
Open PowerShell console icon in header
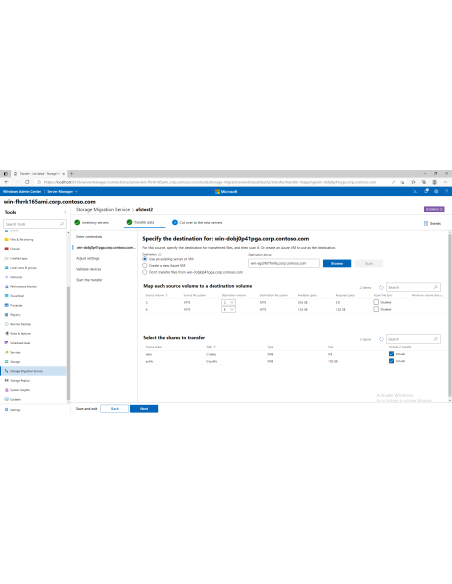pos(415,191)
